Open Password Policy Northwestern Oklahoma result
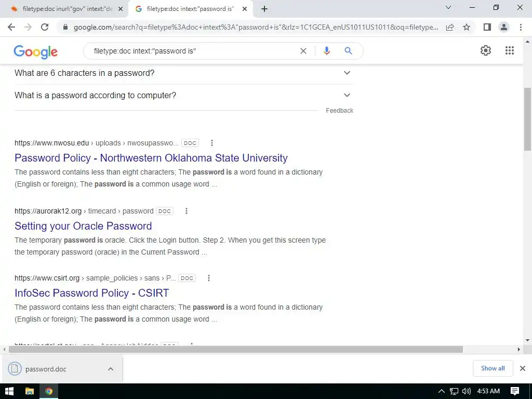 point(151,158)
